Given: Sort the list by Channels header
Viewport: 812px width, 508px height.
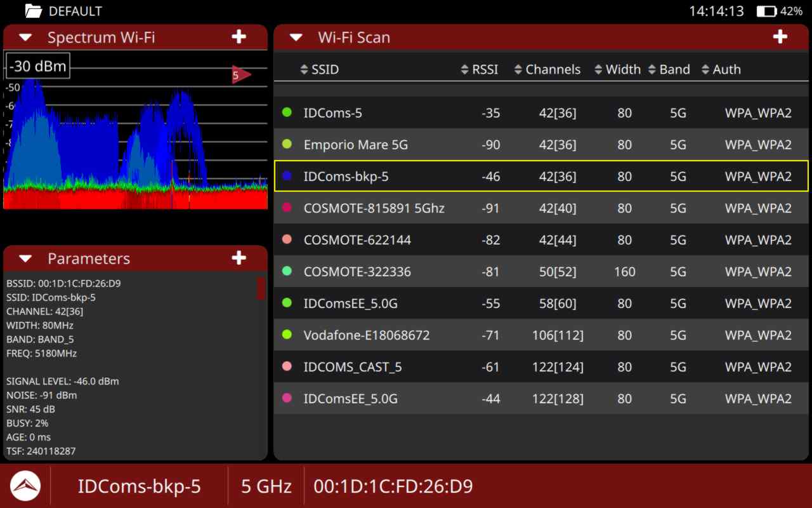Looking at the screenshot, I should (547, 69).
